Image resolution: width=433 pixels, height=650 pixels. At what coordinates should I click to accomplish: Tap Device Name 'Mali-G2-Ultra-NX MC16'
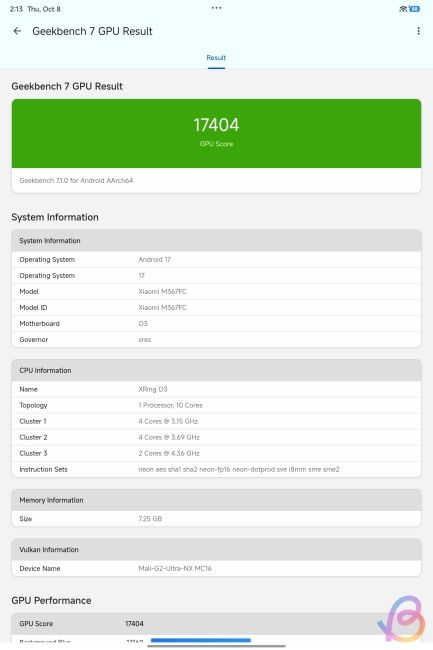pyautogui.click(x=175, y=568)
